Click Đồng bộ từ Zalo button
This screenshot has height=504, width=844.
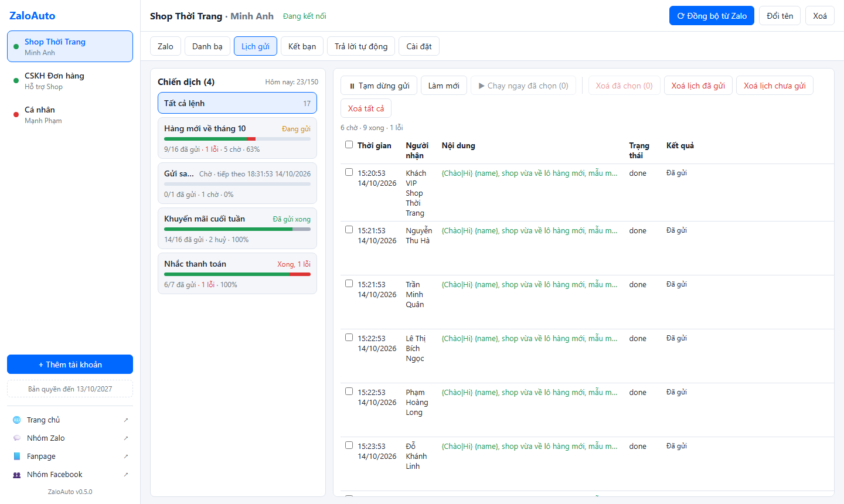712,16
